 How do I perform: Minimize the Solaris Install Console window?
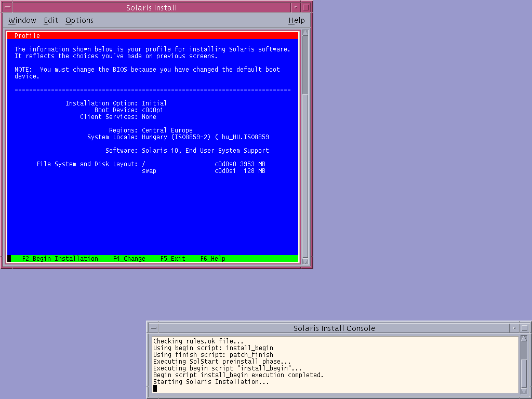(514, 328)
